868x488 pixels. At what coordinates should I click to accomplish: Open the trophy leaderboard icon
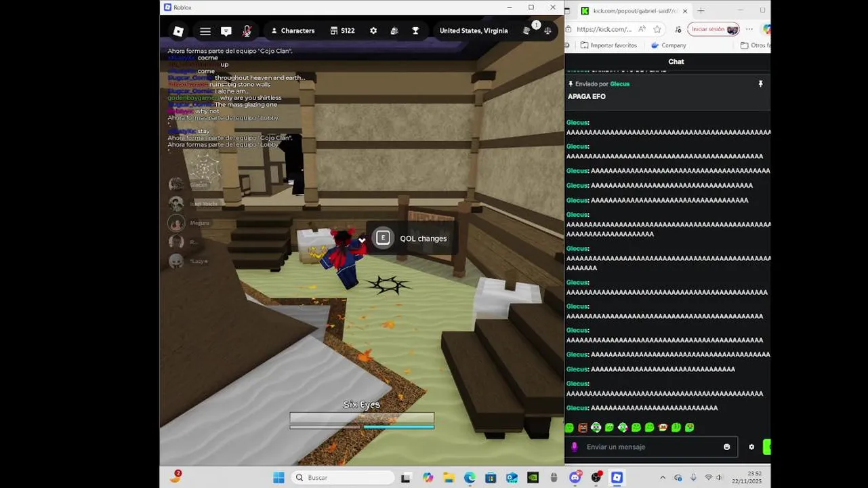415,31
